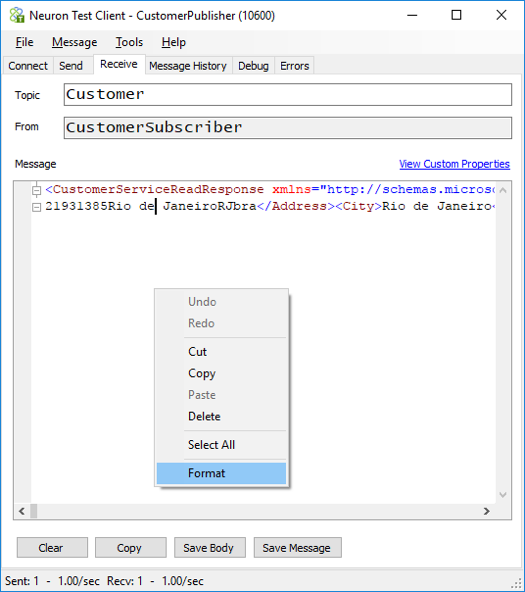Collapse the second XML line fold marker
The height and width of the screenshot is (592, 525).
click(x=36, y=207)
